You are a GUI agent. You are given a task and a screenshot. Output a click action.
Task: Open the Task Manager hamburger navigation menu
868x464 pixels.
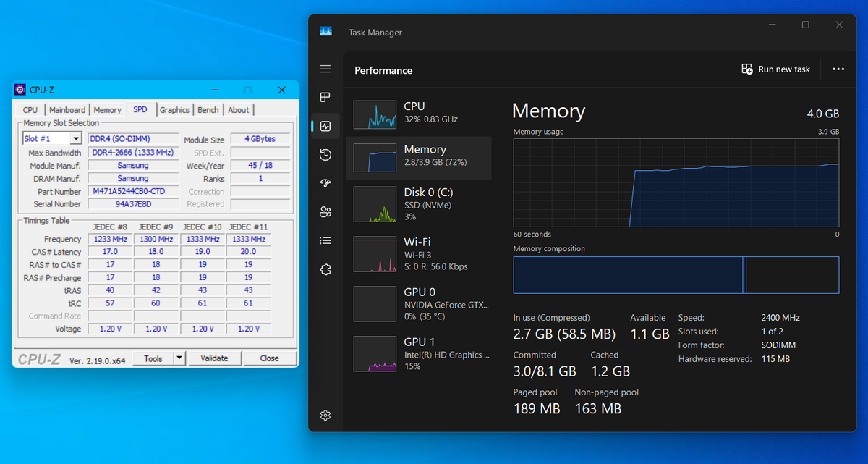tap(325, 69)
